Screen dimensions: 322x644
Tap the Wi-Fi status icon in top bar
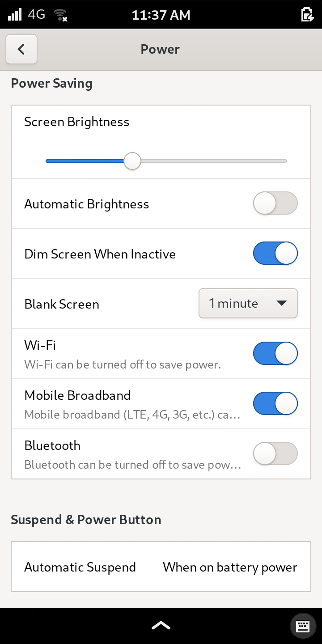pos(60,15)
